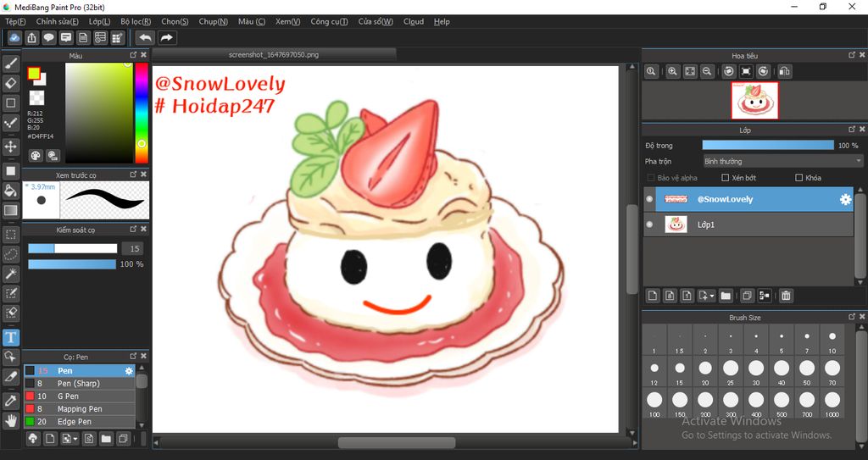Viewport: 868px width, 460px height.
Task: Toggle the Bảo vệ alpha checkbox
Action: tap(651, 178)
